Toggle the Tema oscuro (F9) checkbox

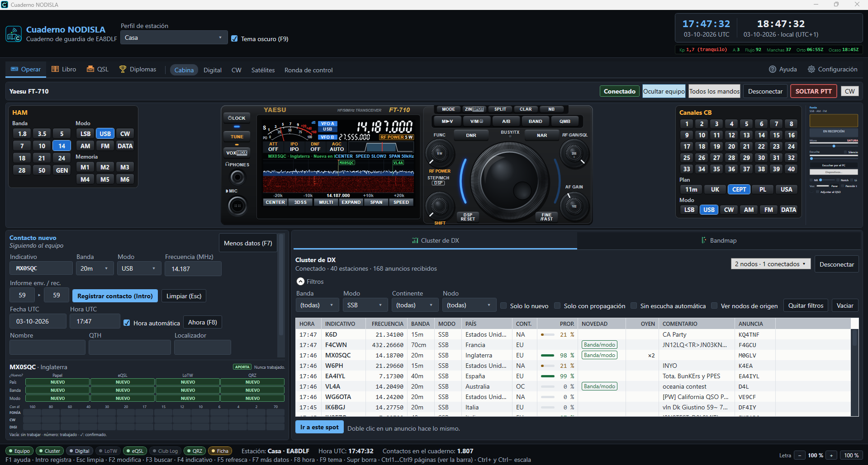coord(234,39)
